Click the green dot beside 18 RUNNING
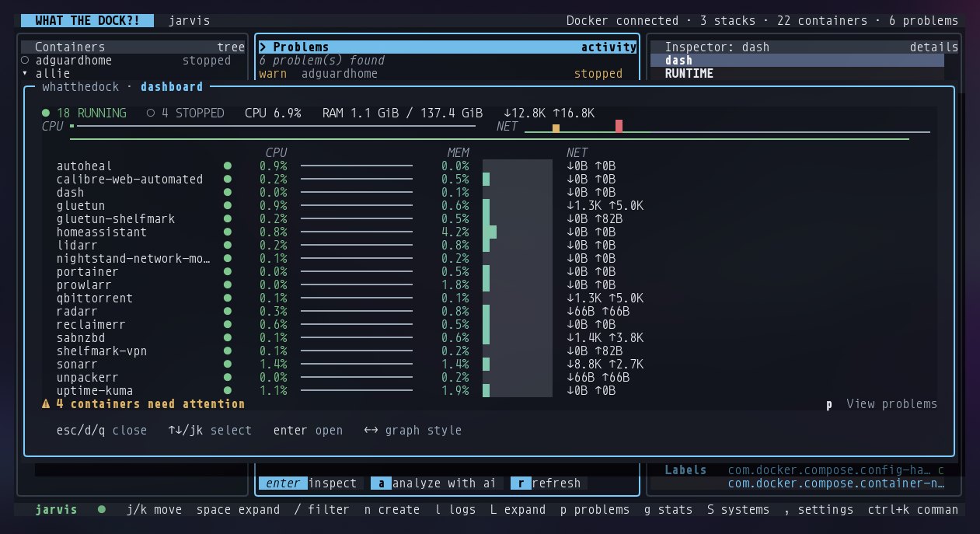 point(46,113)
